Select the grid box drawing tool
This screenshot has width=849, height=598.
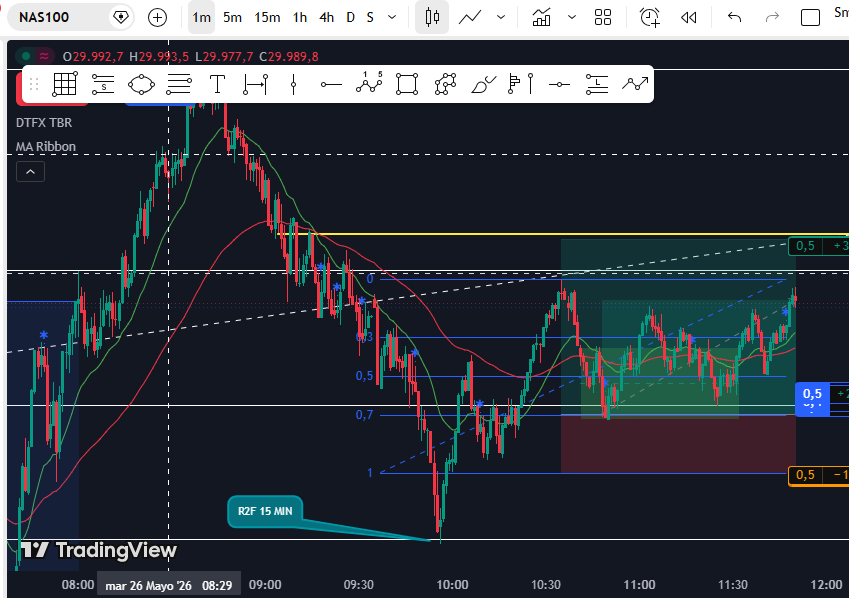[64, 84]
